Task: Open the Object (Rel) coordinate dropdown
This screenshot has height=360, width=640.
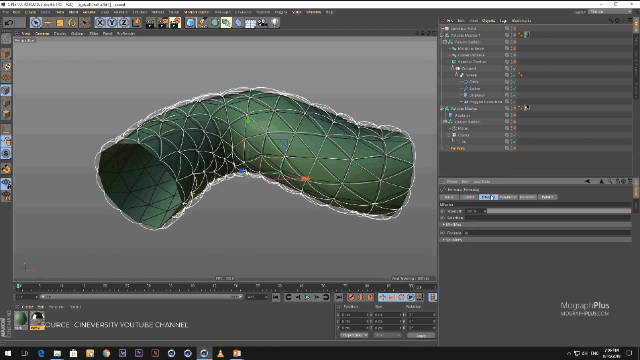Action: pos(354,336)
